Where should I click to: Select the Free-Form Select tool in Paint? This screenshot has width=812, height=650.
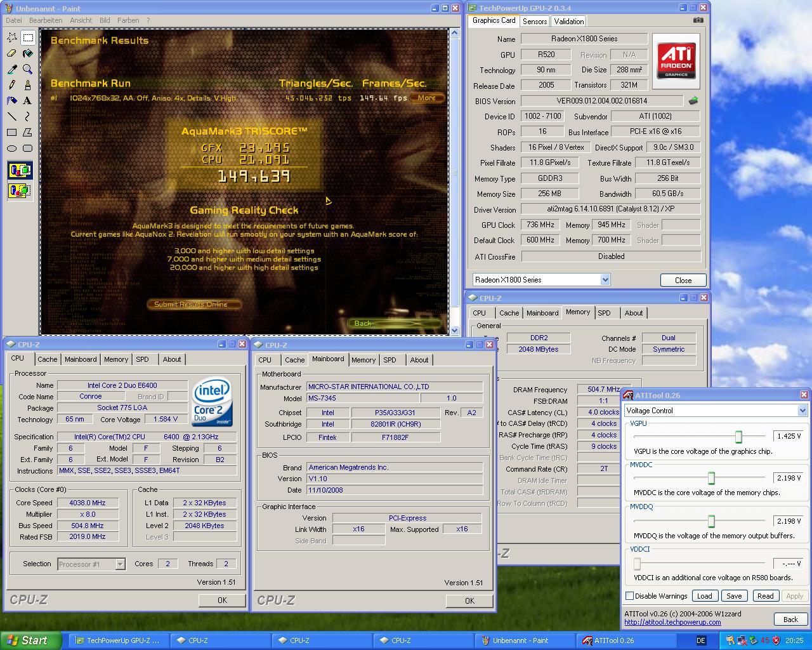click(12, 37)
